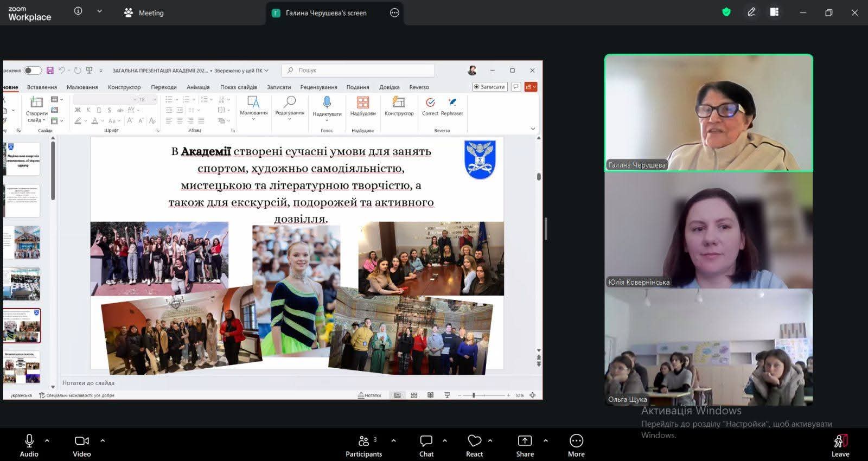Image resolution: width=868 pixels, height=461 pixels.
Task: Click the Leave meeting icon
Action: [x=840, y=441]
